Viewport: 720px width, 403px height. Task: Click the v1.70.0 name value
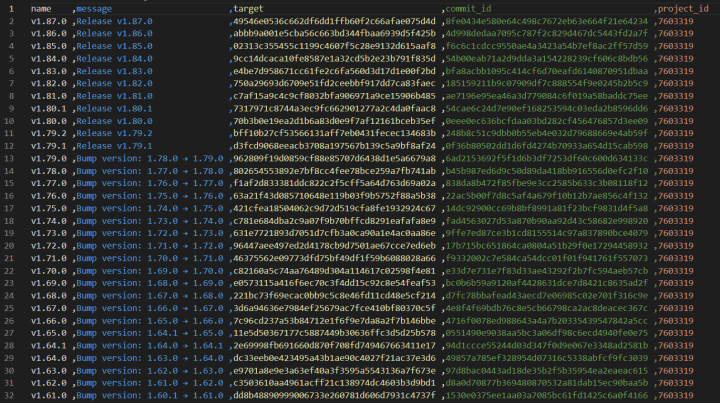point(48,268)
